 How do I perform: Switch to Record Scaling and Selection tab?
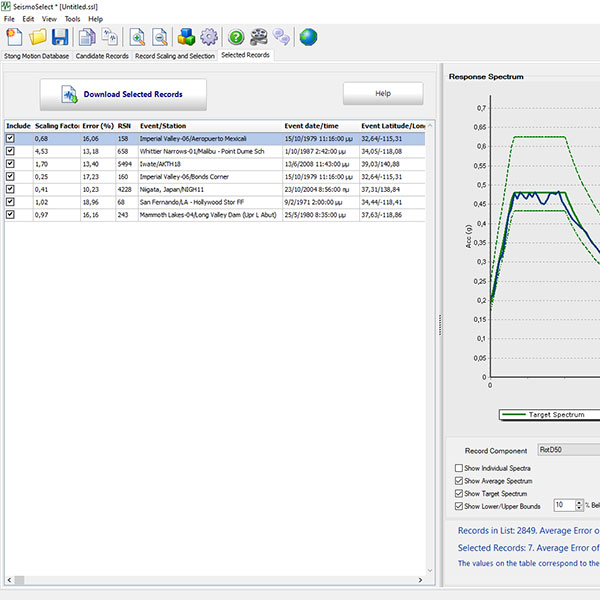point(175,56)
